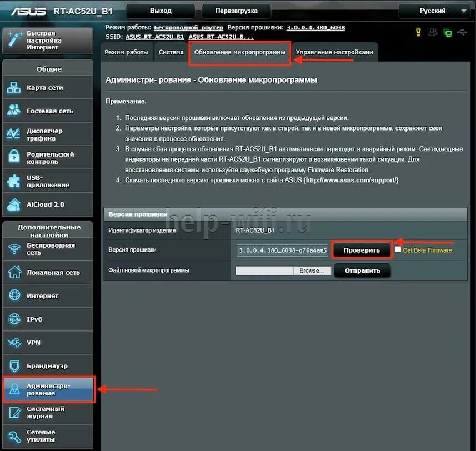Open Брандмауэр menu item
476x451 pixels.
(48, 366)
